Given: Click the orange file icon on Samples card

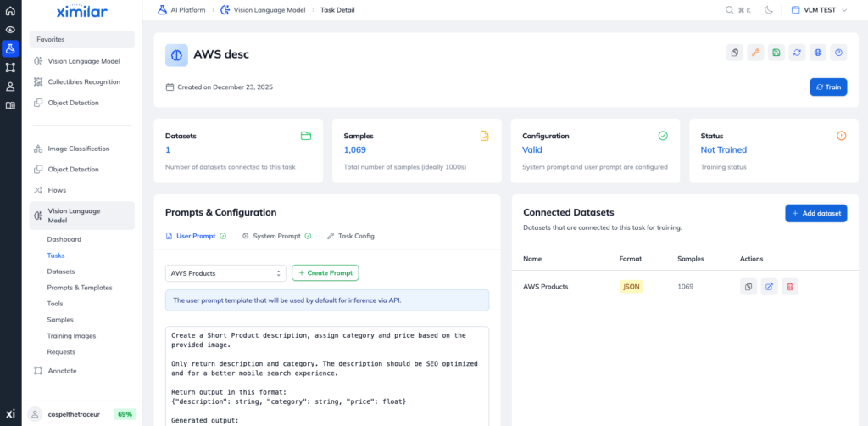Looking at the screenshot, I should 484,136.
